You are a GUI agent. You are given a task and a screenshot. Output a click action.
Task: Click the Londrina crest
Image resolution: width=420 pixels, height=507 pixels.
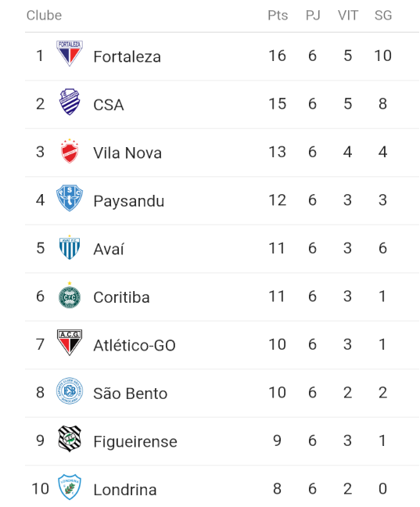(70, 487)
